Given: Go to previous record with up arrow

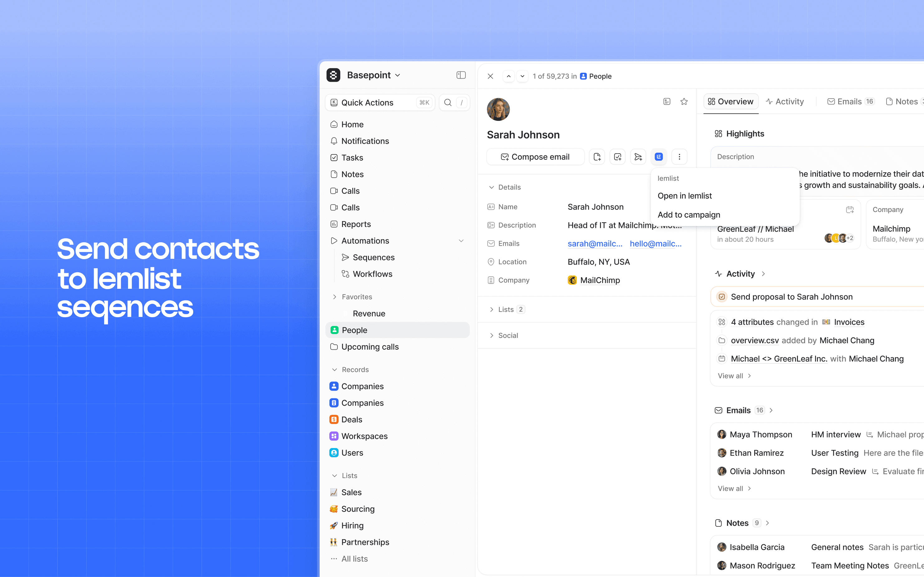Looking at the screenshot, I should click(509, 76).
